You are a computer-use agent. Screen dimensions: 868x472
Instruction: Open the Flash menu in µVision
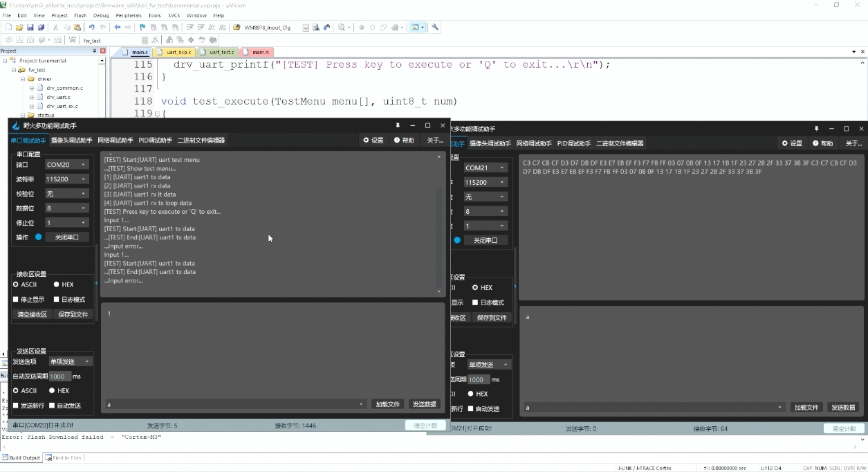pyautogui.click(x=80, y=15)
